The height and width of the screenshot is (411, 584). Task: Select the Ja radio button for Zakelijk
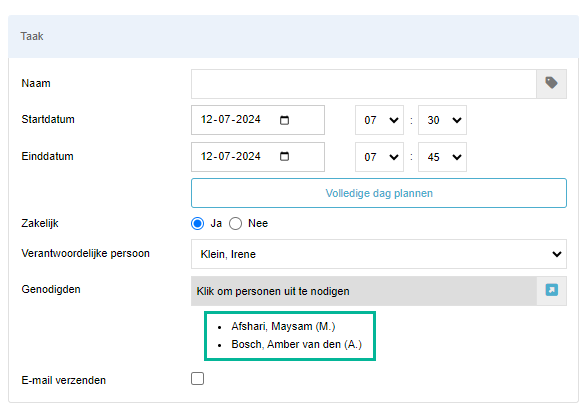(197, 223)
